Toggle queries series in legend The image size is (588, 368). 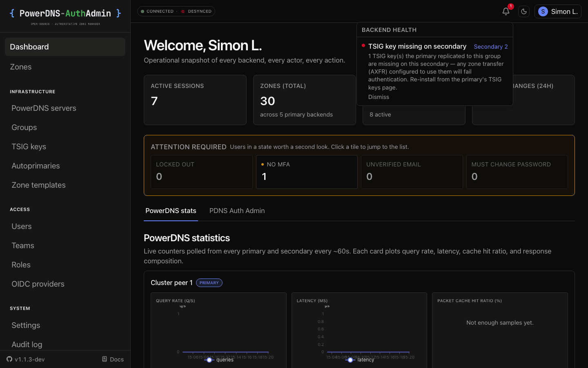(219, 360)
